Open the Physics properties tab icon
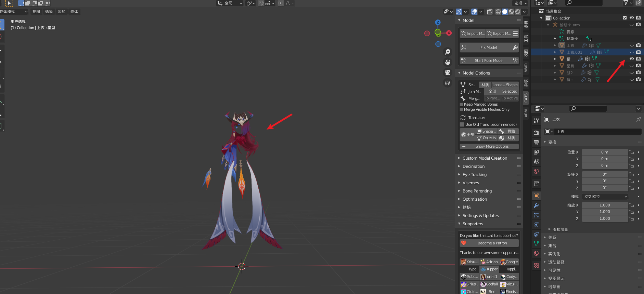Image resolution: width=644 pixels, height=294 pixels. pyautogui.click(x=536, y=225)
